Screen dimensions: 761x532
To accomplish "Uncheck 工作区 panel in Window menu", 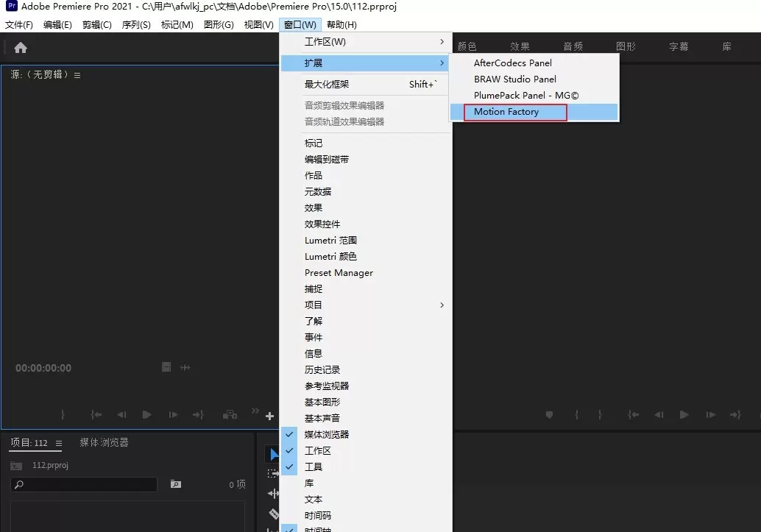I will click(x=366, y=450).
